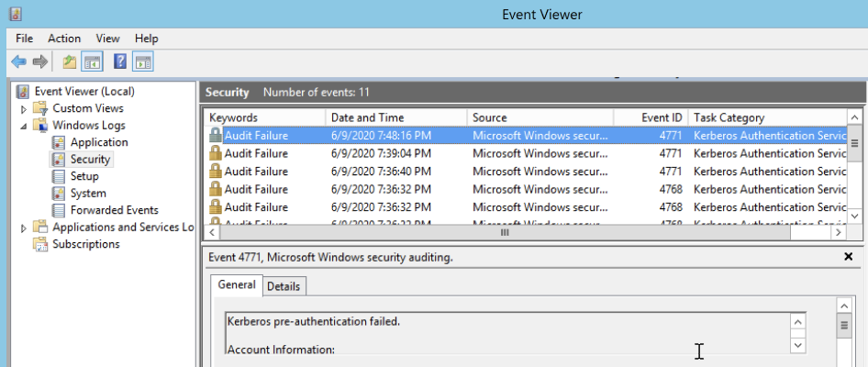868x367 pixels.
Task: Switch to the Details tab
Action: [283, 286]
